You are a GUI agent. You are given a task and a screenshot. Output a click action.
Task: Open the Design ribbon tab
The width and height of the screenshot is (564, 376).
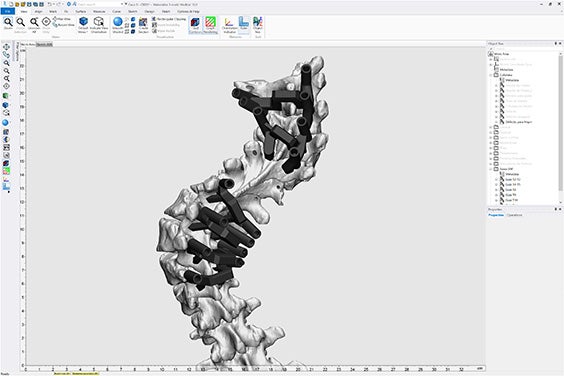point(149,12)
